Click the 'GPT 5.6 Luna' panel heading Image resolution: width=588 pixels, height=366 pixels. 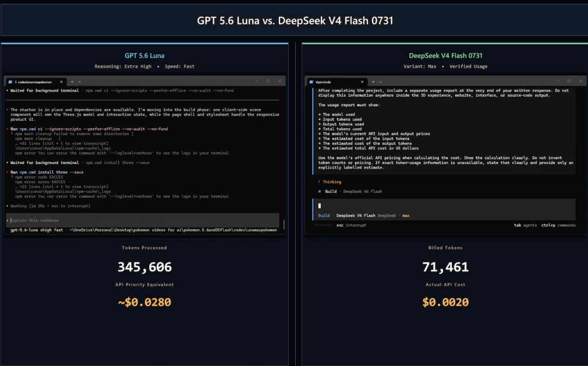click(144, 55)
